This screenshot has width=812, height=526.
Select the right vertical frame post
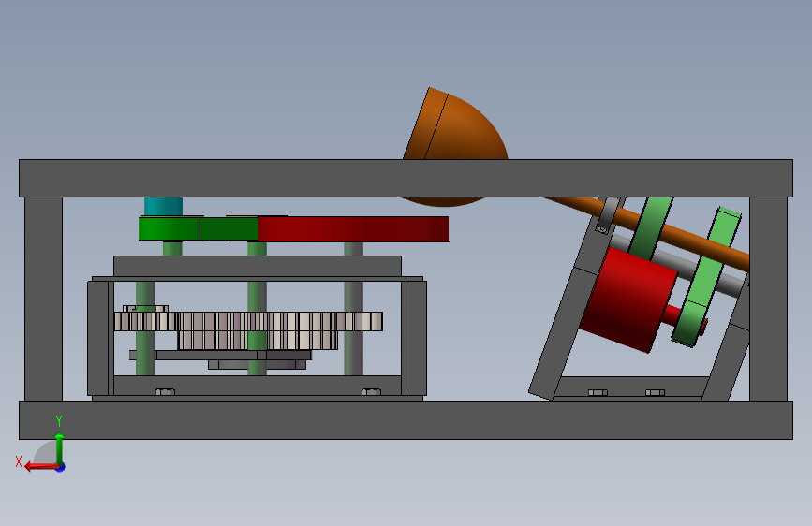coord(768,299)
